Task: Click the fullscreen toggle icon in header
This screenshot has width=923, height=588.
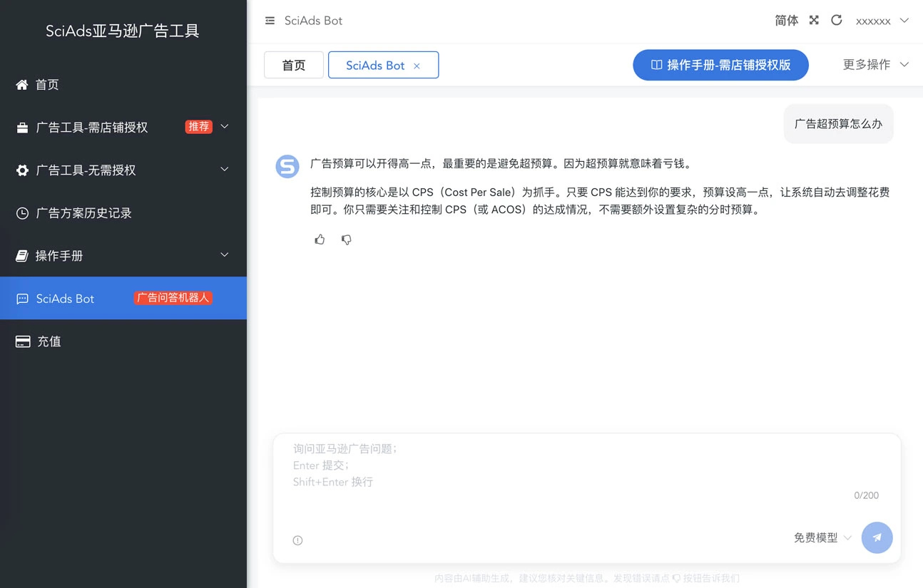Action: click(814, 21)
